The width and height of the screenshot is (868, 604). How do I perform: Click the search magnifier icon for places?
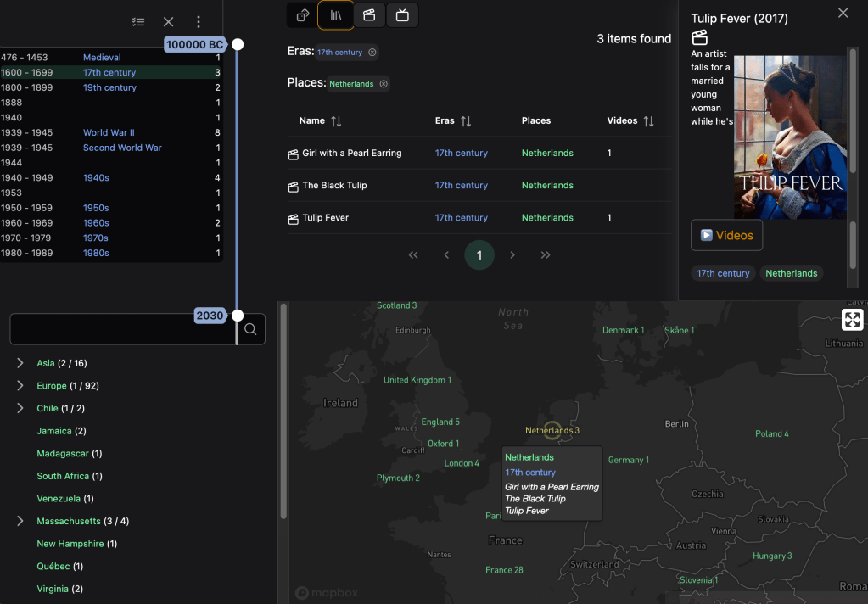coord(250,329)
